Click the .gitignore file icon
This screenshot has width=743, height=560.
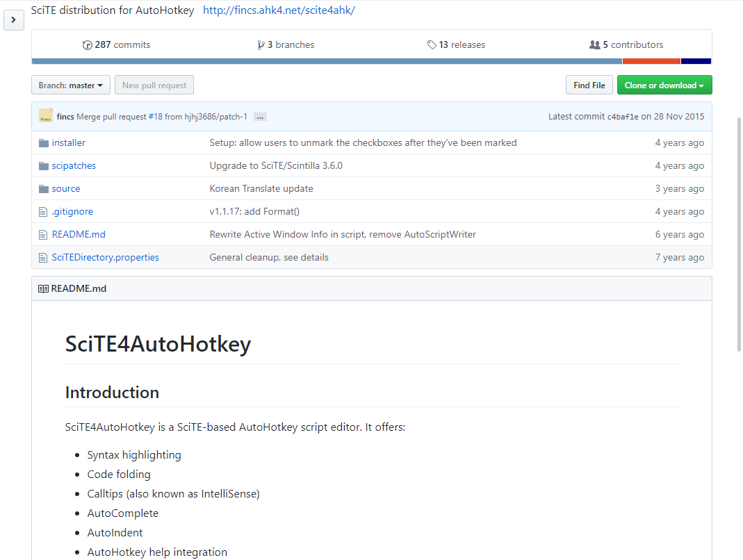coord(43,212)
